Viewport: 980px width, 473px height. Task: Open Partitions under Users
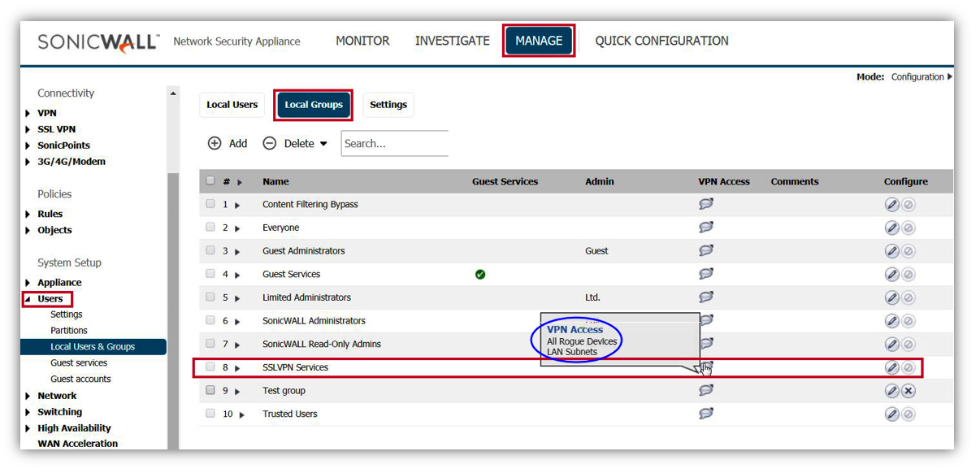tap(69, 331)
